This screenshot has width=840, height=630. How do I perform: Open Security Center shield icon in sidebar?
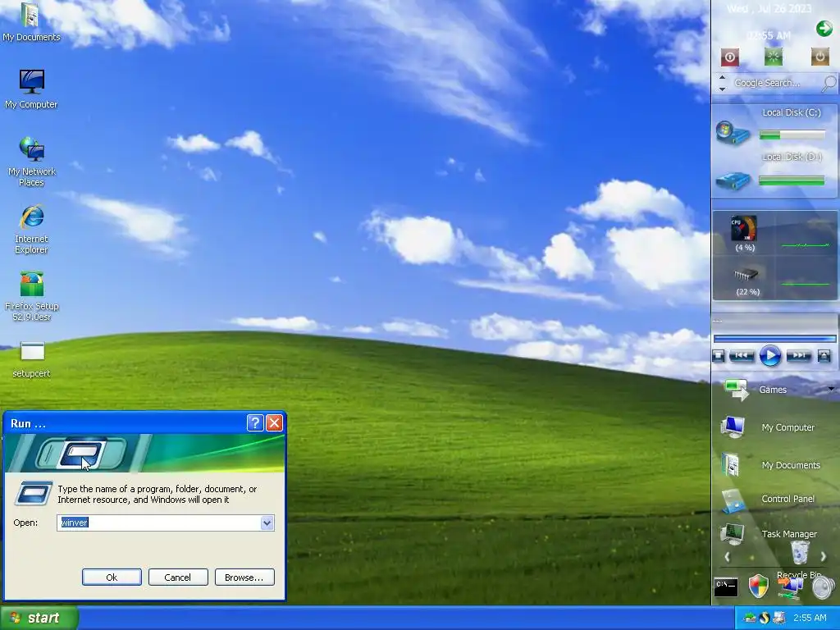(758, 587)
